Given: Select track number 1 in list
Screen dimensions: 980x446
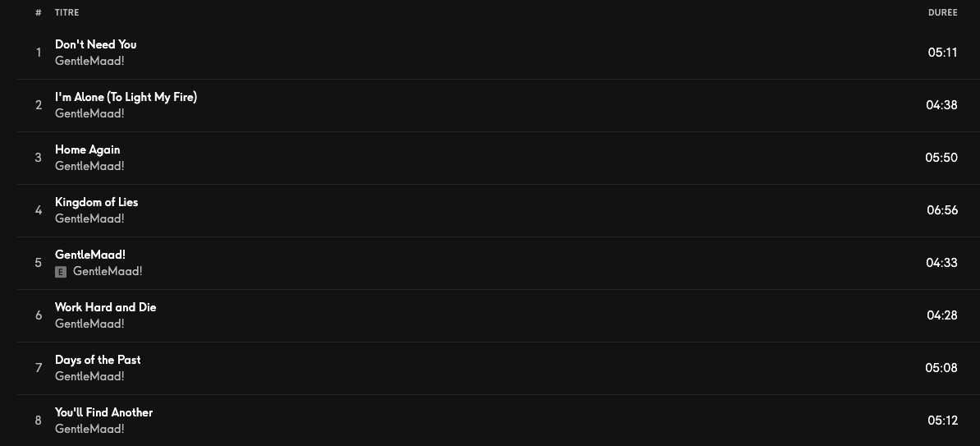Looking at the screenshot, I should pos(38,53).
